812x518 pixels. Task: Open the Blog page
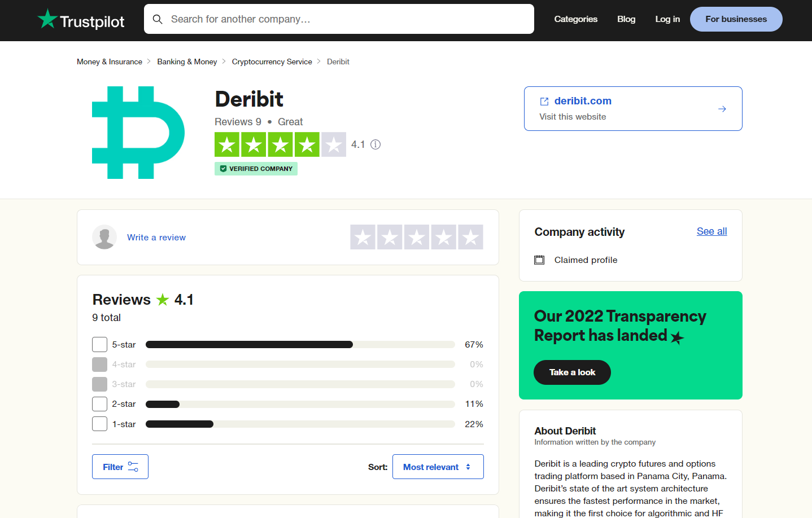click(x=626, y=19)
